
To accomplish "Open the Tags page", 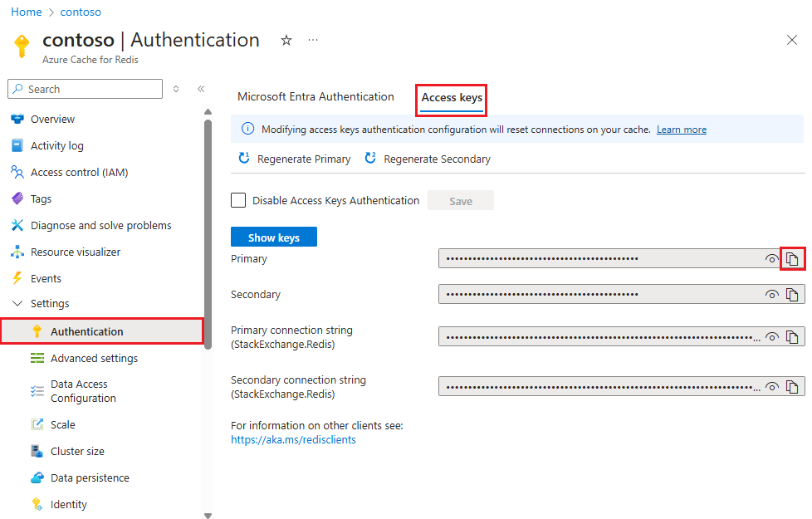I will pos(41,198).
